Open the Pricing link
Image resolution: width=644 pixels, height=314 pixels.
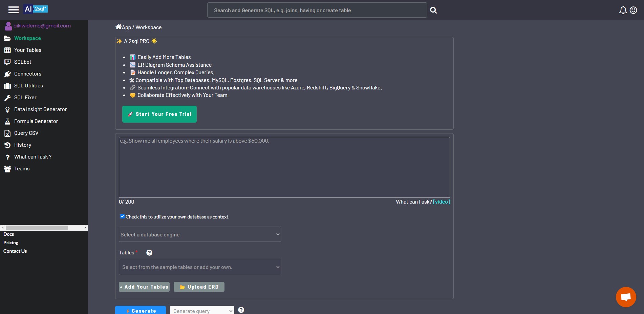(x=11, y=243)
